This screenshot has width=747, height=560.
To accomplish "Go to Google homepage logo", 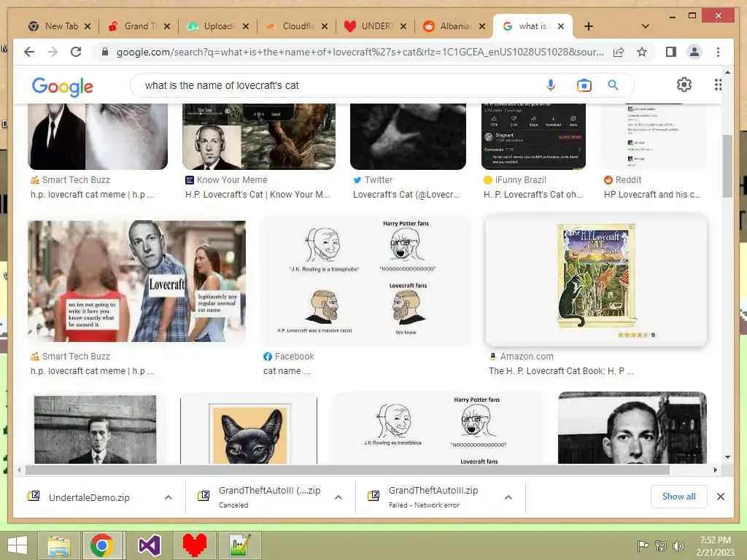I will coord(63,86).
